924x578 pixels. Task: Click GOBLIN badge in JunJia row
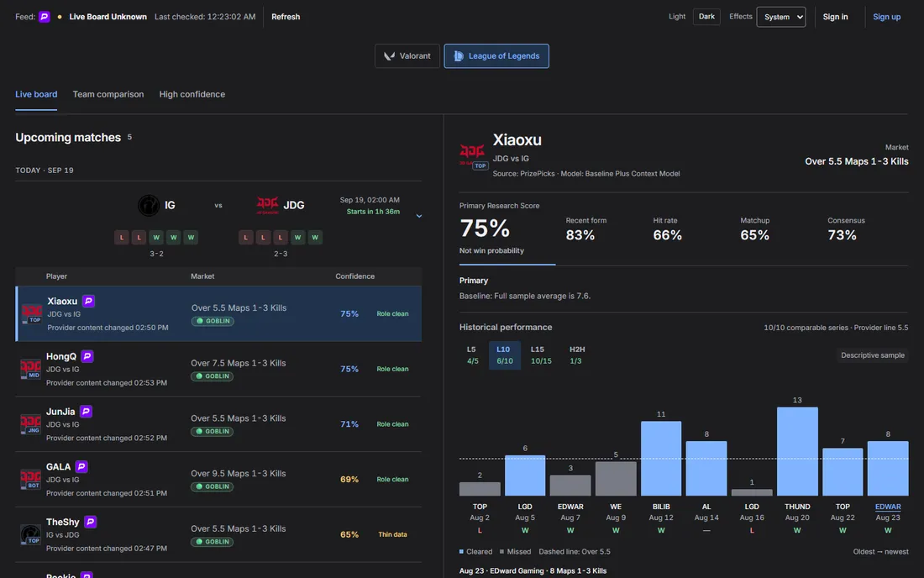coord(213,431)
